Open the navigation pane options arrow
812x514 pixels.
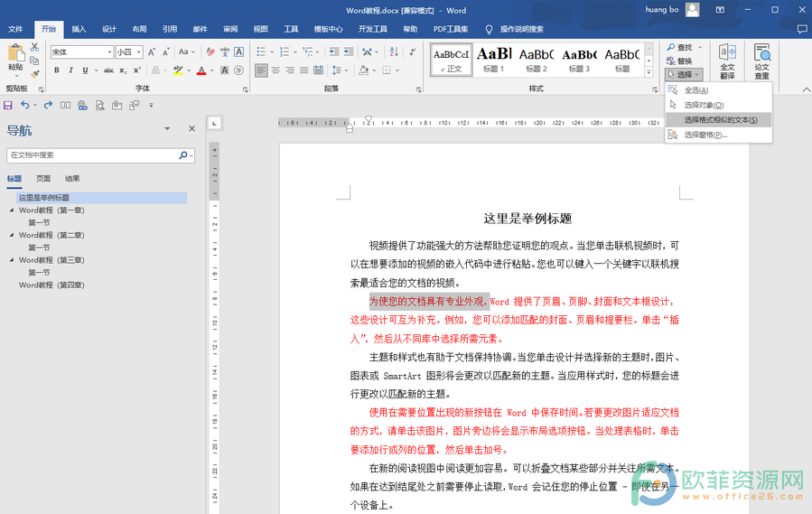(x=167, y=128)
